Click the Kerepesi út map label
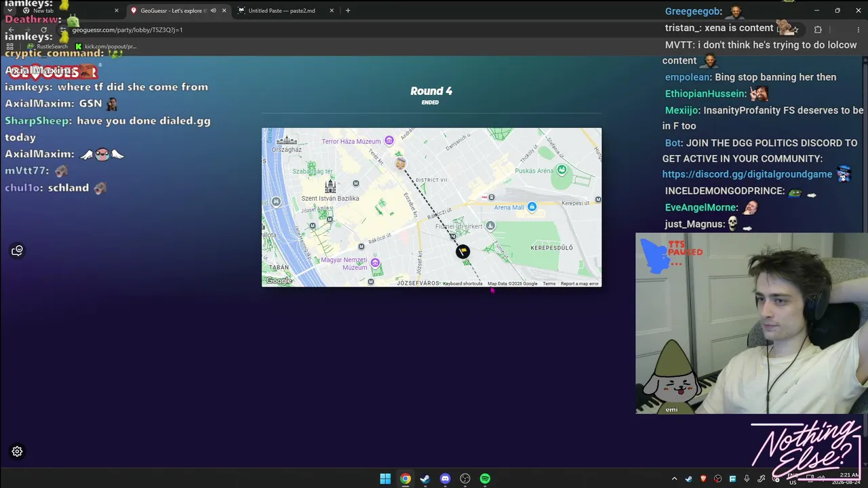The height and width of the screenshot is (488, 868). 576,203
